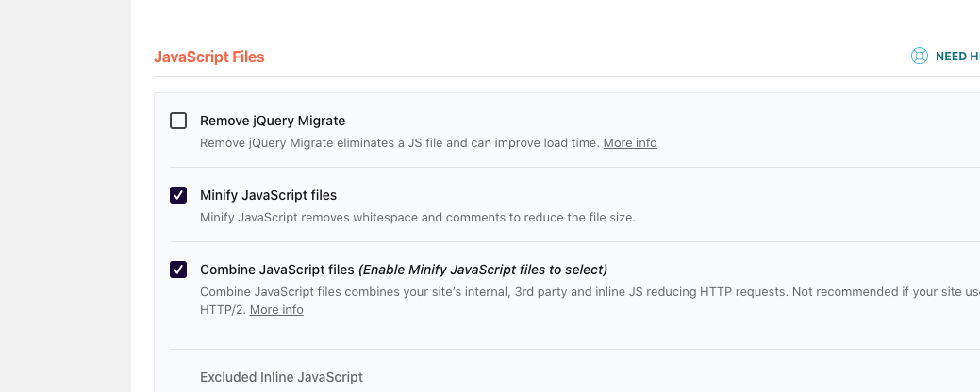Click the "Combine JavaScript files" label text
This screenshot has width=980, height=392.
point(276,269)
